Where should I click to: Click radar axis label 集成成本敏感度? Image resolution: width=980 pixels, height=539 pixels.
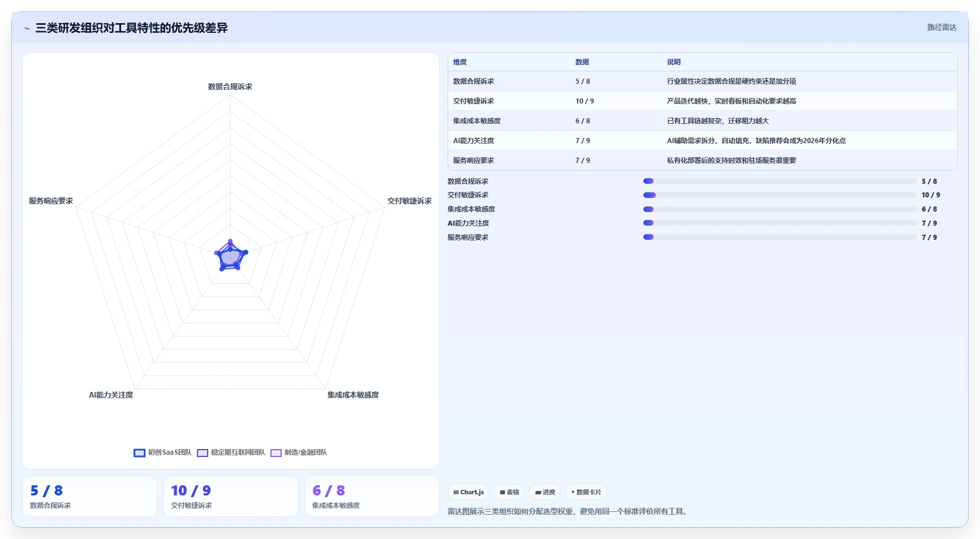click(x=353, y=395)
